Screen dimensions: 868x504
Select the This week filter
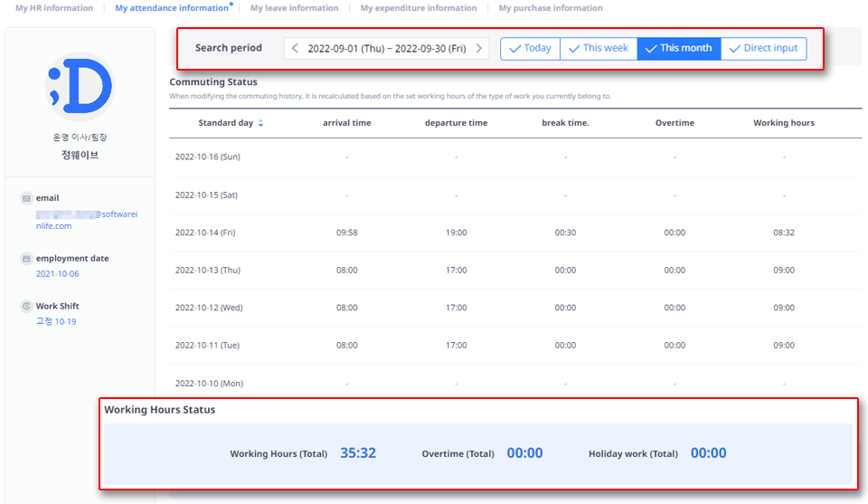click(x=598, y=49)
